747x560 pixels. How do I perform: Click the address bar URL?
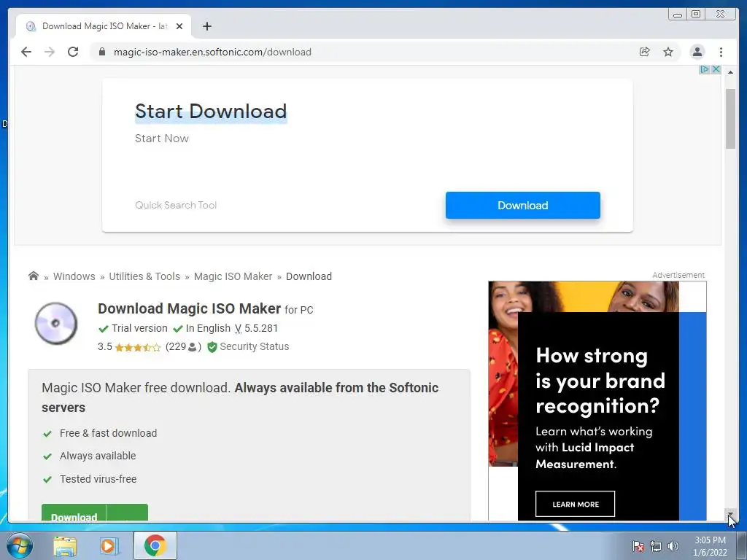coord(212,52)
